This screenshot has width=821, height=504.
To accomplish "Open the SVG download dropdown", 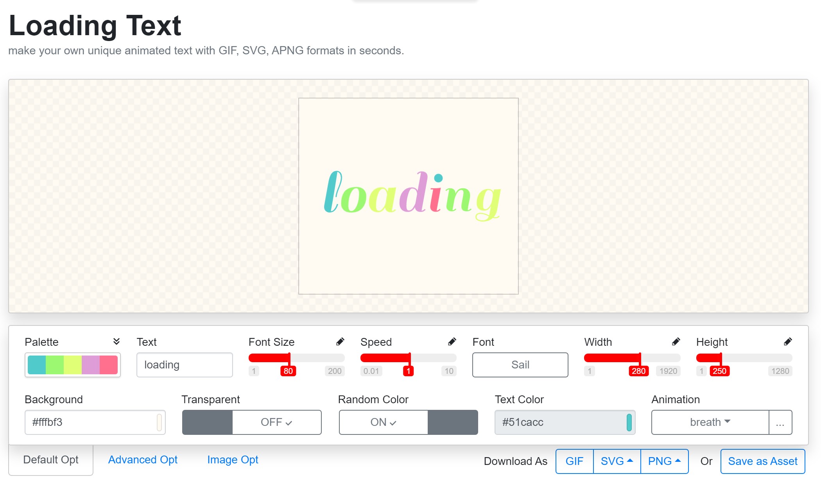I will coord(617,461).
